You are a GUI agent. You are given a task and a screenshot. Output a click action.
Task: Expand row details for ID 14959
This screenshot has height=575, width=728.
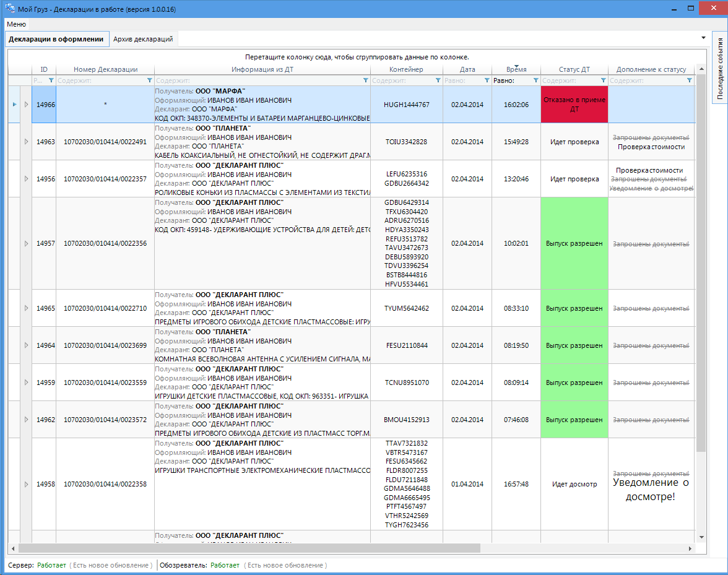click(x=26, y=383)
